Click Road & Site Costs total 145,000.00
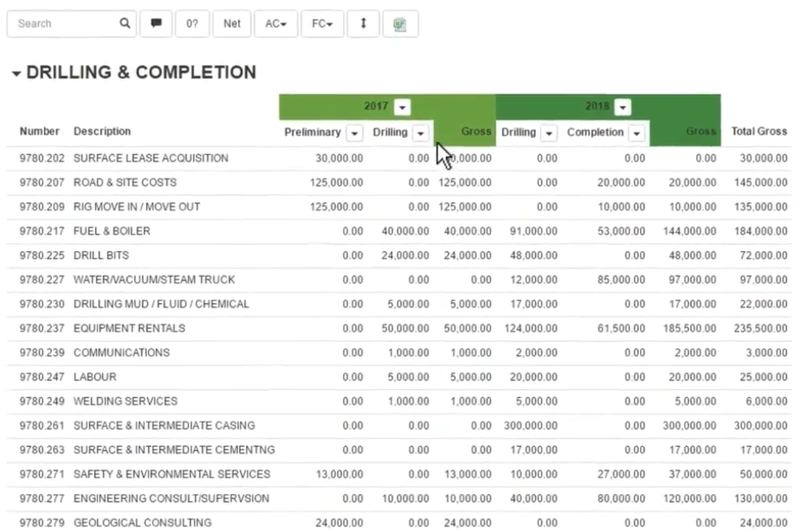 (760, 182)
